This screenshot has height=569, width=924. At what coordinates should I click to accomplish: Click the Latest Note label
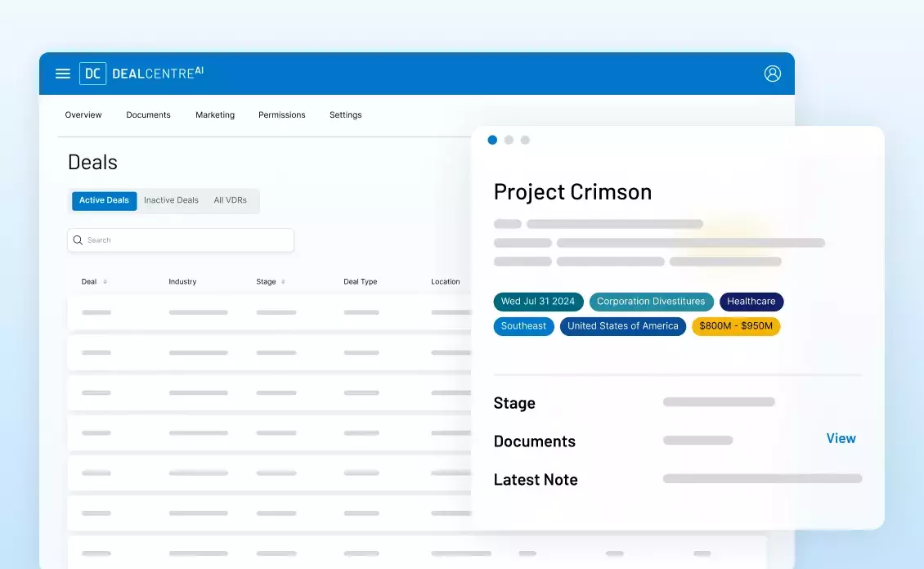tap(536, 479)
